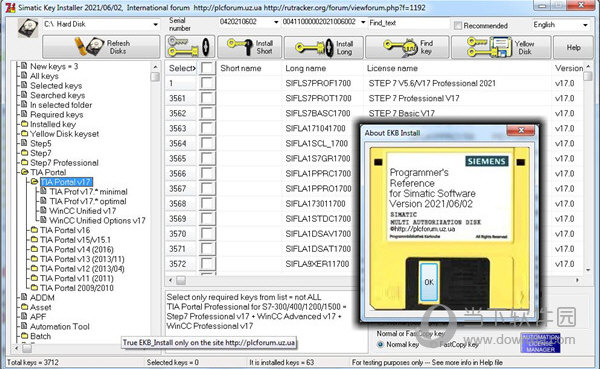This screenshot has width=600, height=369.
Task: Click the APF document icon
Action: point(24,317)
